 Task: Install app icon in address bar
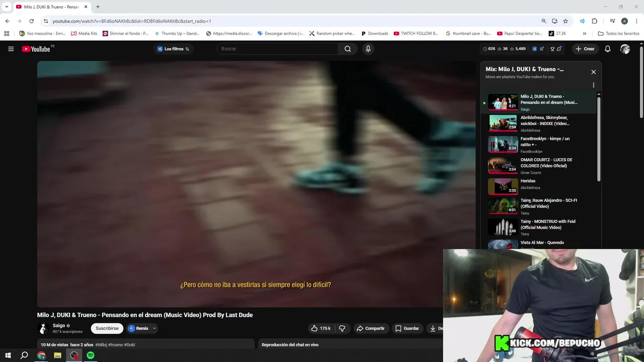pyautogui.click(x=554, y=21)
